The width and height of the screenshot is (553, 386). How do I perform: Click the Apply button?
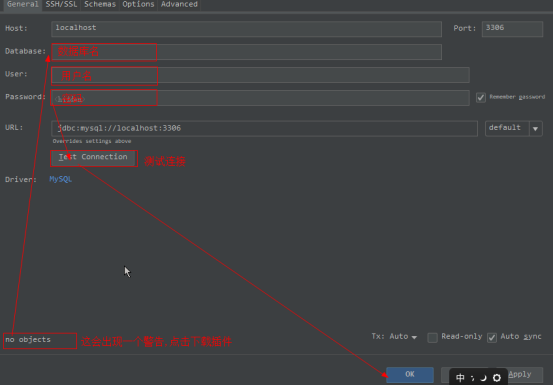[525, 375]
